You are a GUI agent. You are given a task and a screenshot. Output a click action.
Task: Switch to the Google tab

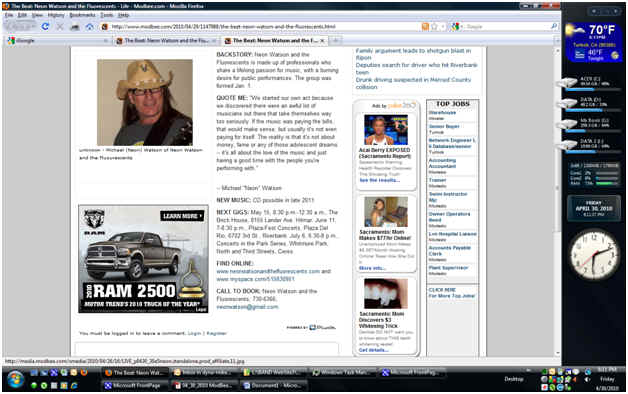point(57,40)
